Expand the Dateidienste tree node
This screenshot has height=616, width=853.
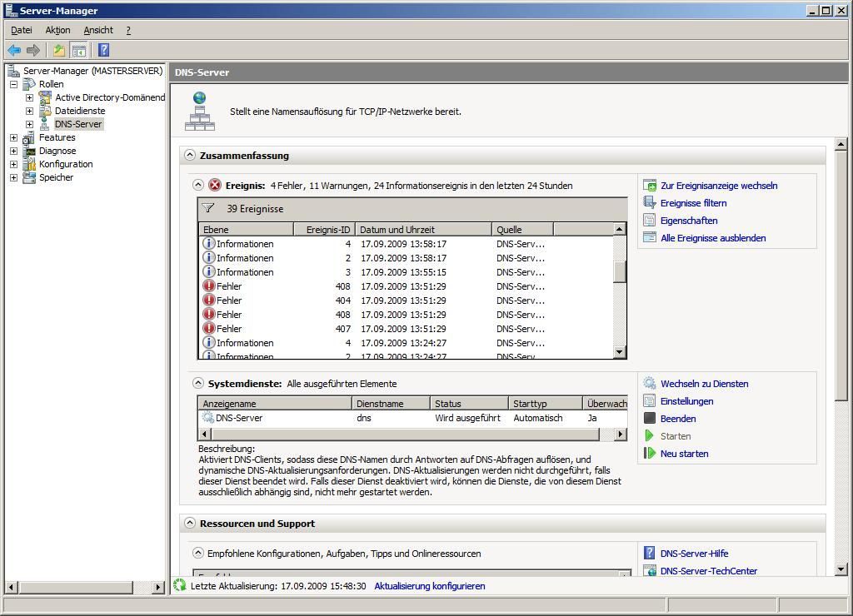pos(29,111)
